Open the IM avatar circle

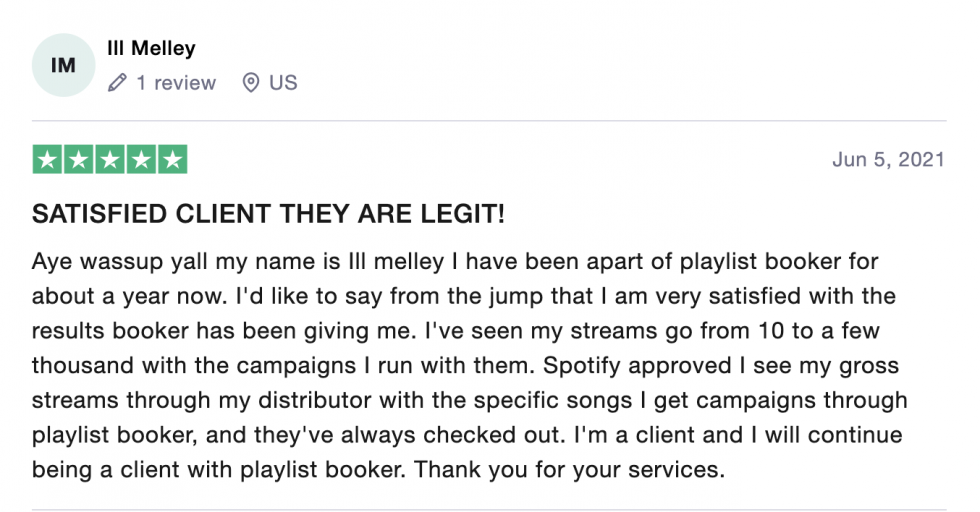tap(63, 65)
